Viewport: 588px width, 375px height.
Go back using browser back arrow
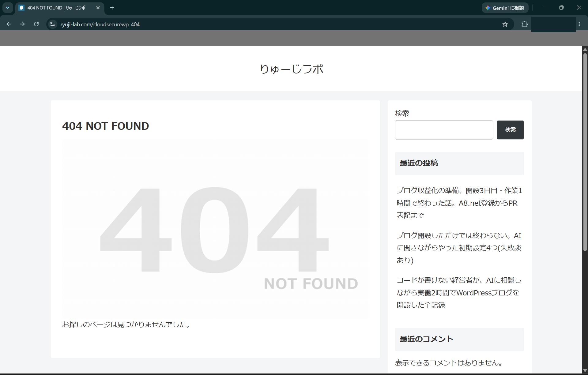9,24
